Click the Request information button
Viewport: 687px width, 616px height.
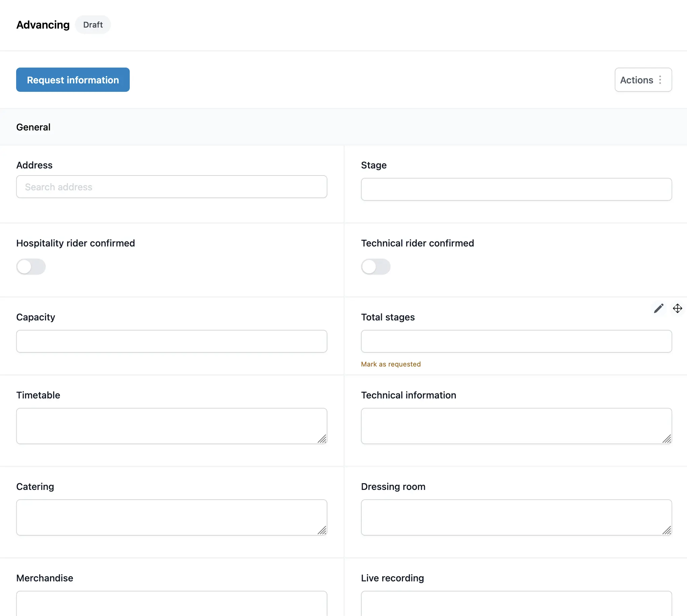73,80
